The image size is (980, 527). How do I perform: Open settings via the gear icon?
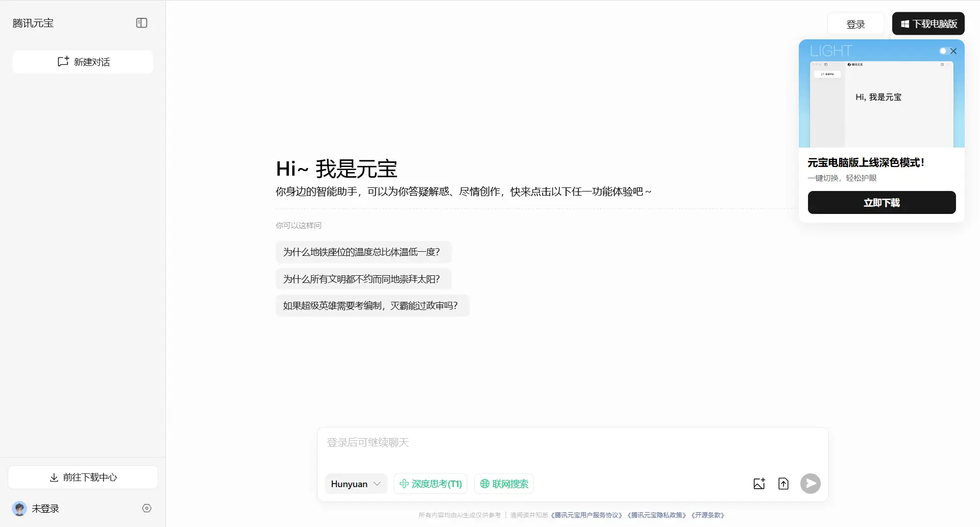pos(147,508)
